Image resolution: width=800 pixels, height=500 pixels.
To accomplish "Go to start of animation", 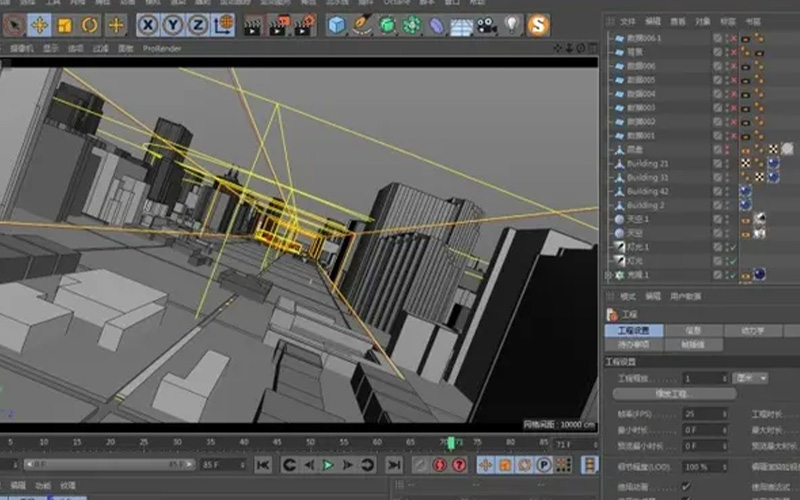I will click(x=263, y=465).
